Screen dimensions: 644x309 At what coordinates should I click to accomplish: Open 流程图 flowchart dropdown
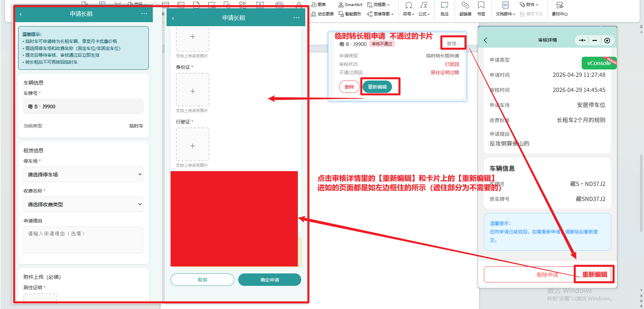[378, 5]
